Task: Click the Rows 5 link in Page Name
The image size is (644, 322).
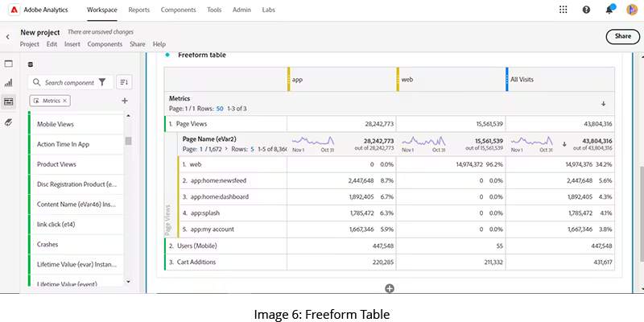Action: click(252, 150)
